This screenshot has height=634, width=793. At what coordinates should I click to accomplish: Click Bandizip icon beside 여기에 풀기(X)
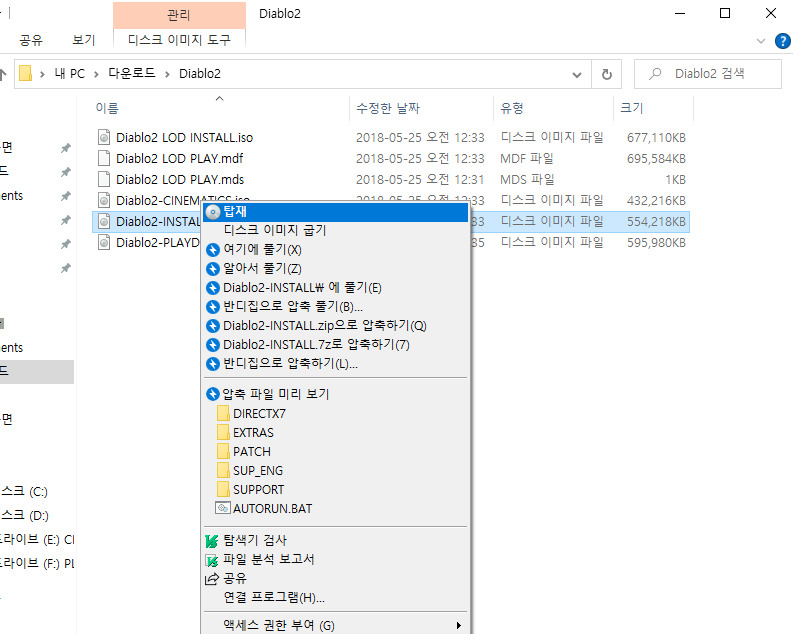(x=213, y=250)
